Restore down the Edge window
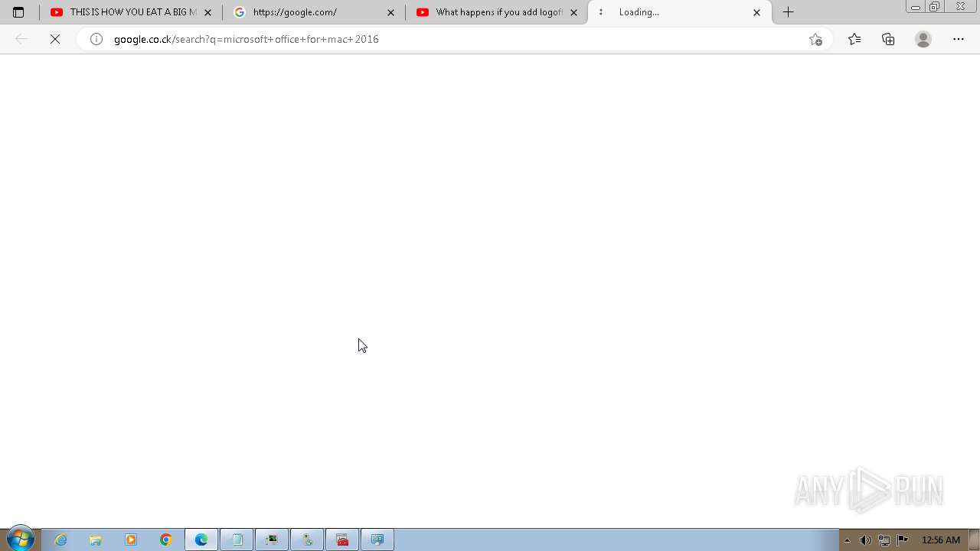Screen dimensions: 980x551 (x=934, y=7)
